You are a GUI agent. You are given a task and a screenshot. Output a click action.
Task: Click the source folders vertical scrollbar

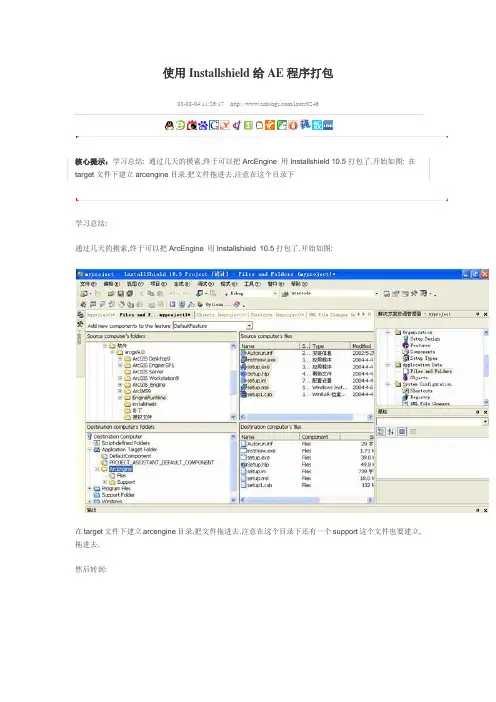233,381
